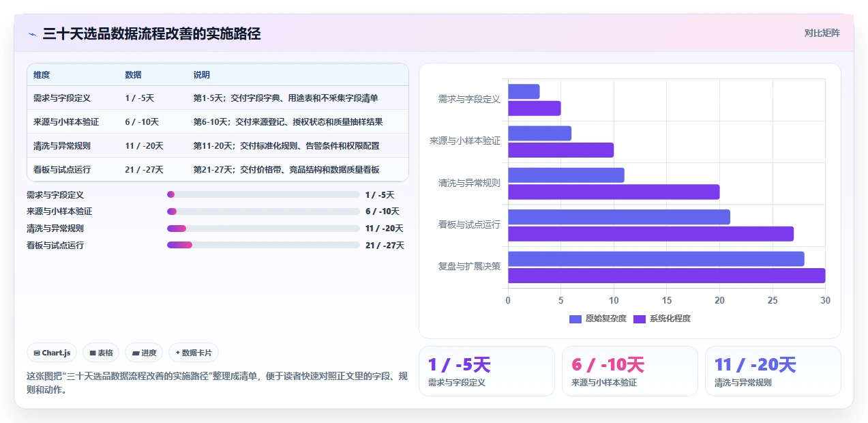Image resolution: width=868 pixels, height=423 pixels.
Task: Click the 数据卡片 tag chip
Action: click(x=194, y=353)
